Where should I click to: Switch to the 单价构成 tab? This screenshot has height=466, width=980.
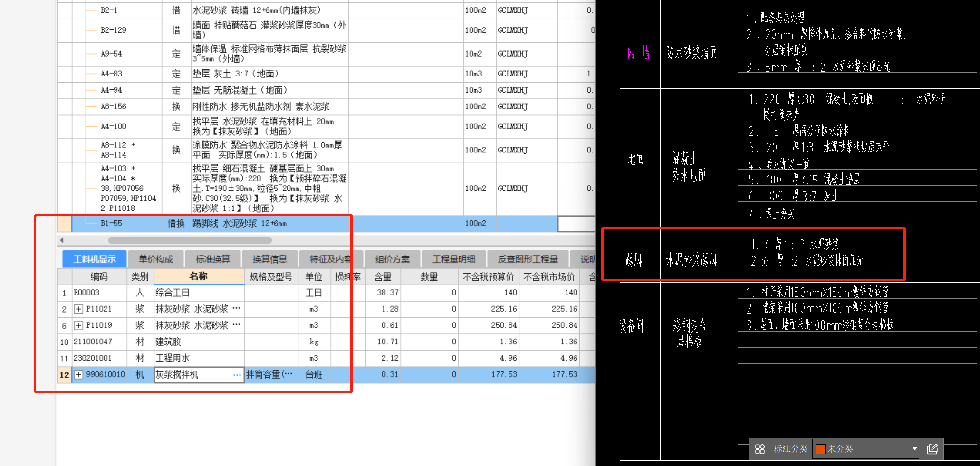[156, 259]
